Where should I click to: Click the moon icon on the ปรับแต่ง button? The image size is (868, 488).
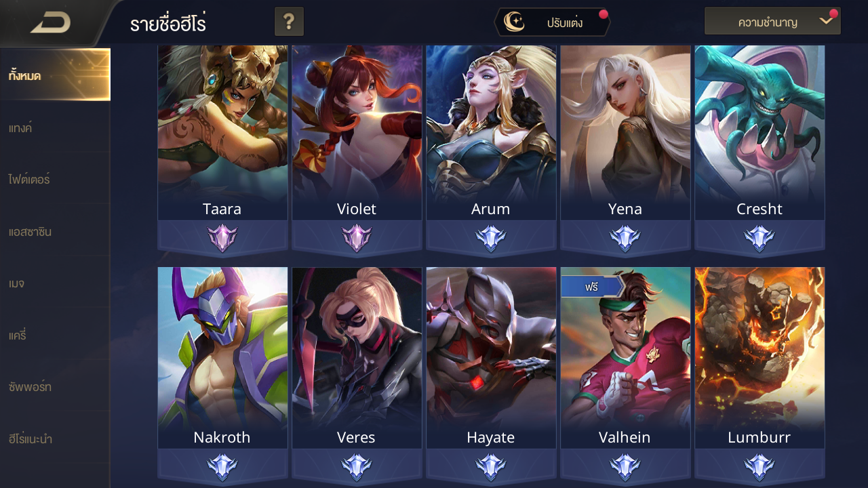point(514,22)
